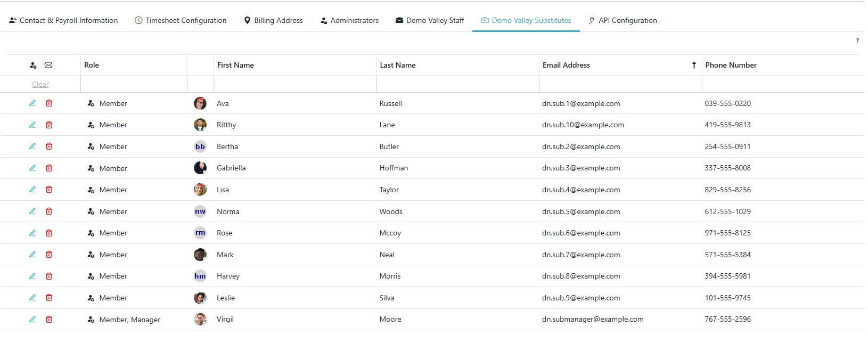Screen dimensions: 868x343
Task: Sort the table by Role column header
Action: (x=92, y=66)
